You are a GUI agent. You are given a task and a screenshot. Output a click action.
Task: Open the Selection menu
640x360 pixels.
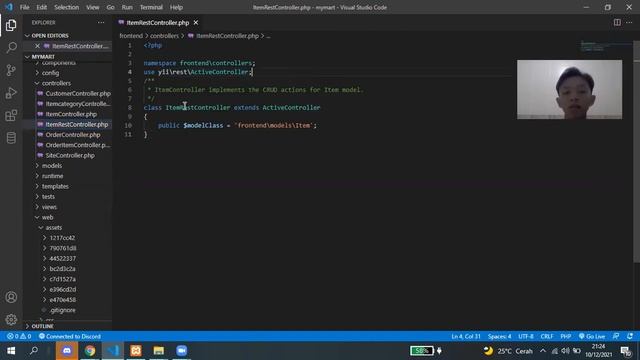click(67, 7)
